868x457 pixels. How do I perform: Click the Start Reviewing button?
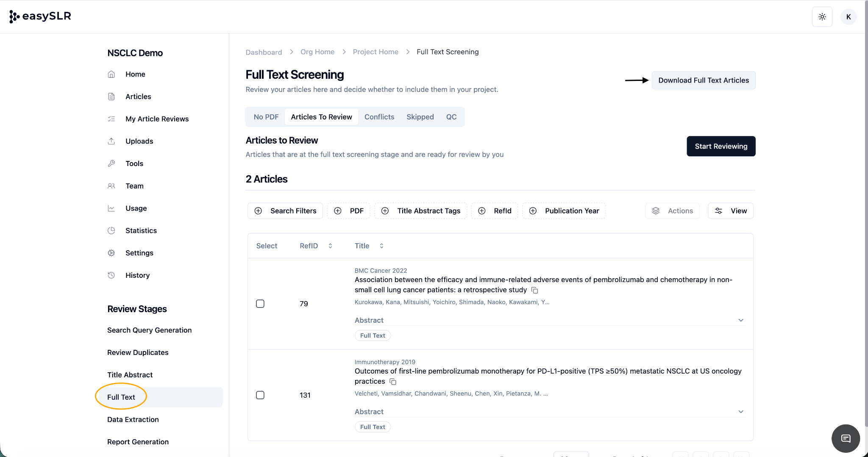[721, 146]
